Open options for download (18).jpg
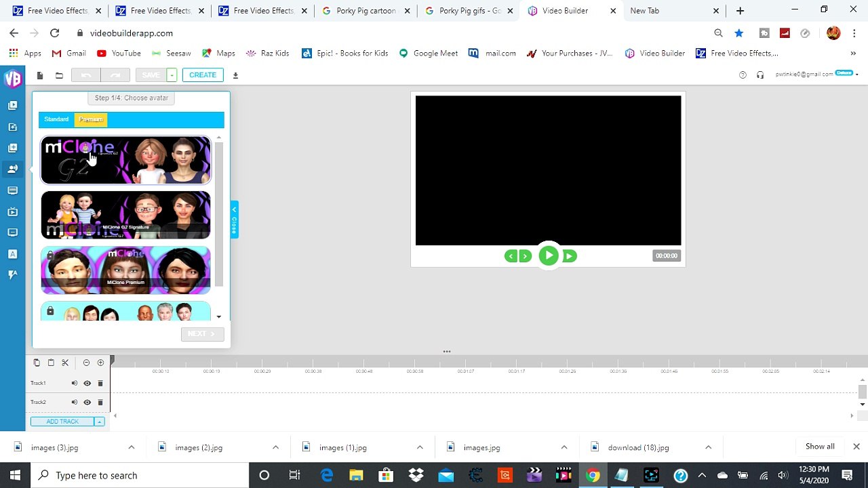This screenshot has width=868, height=488. (x=708, y=447)
